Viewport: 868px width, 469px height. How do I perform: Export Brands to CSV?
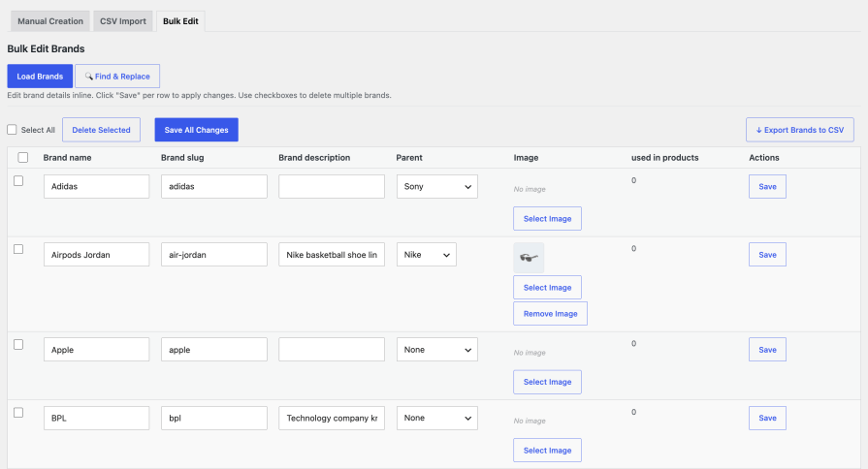point(800,130)
